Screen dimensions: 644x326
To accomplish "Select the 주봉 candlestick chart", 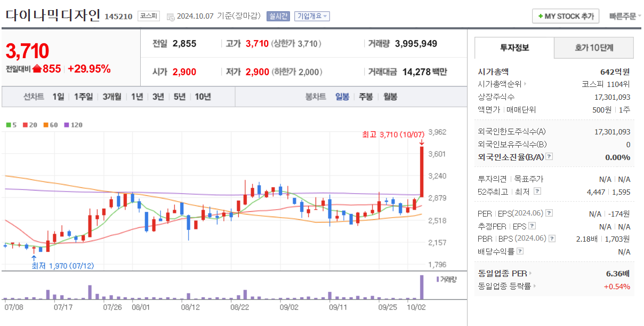I will pyautogui.click(x=366, y=97).
